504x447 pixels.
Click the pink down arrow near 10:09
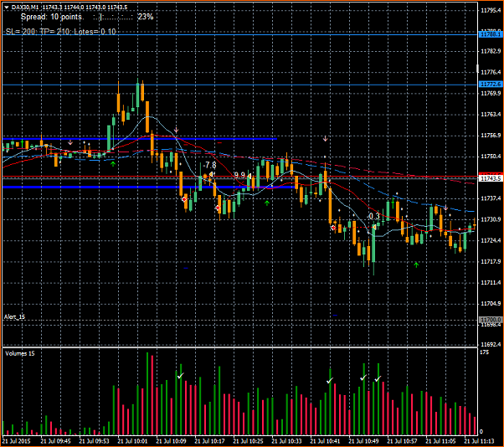[x=176, y=130]
